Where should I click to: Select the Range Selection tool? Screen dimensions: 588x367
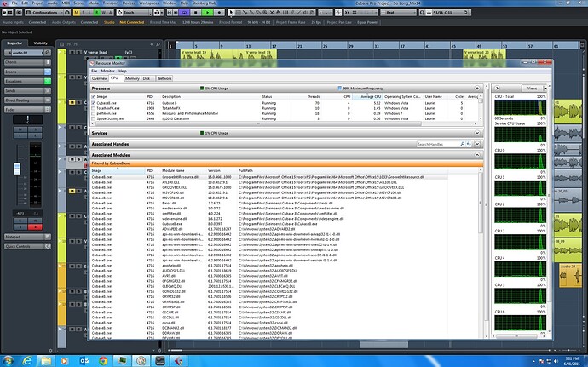pos(238,13)
